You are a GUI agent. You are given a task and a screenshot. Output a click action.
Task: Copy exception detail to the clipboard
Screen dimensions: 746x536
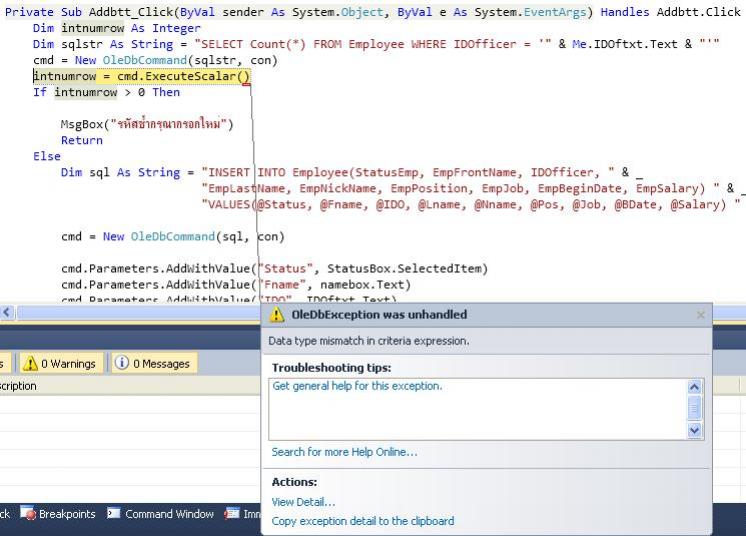coord(362,521)
